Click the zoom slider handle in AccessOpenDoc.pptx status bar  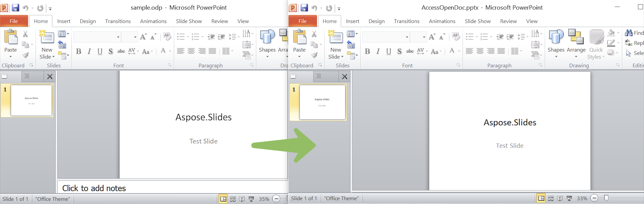606,198
